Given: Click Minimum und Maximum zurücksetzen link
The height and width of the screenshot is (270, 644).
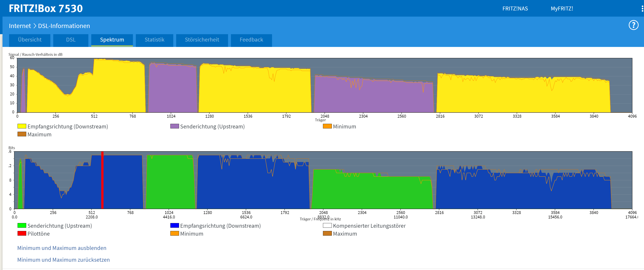Looking at the screenshot, I should click(63, 260).
